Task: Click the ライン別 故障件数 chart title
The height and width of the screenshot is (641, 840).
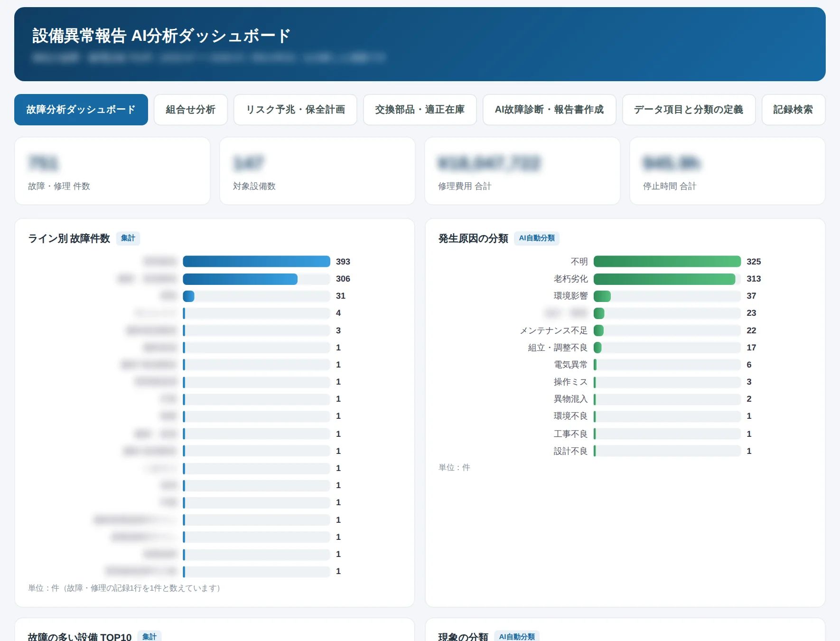Action: pyautogui.click(x=69, y=238)
